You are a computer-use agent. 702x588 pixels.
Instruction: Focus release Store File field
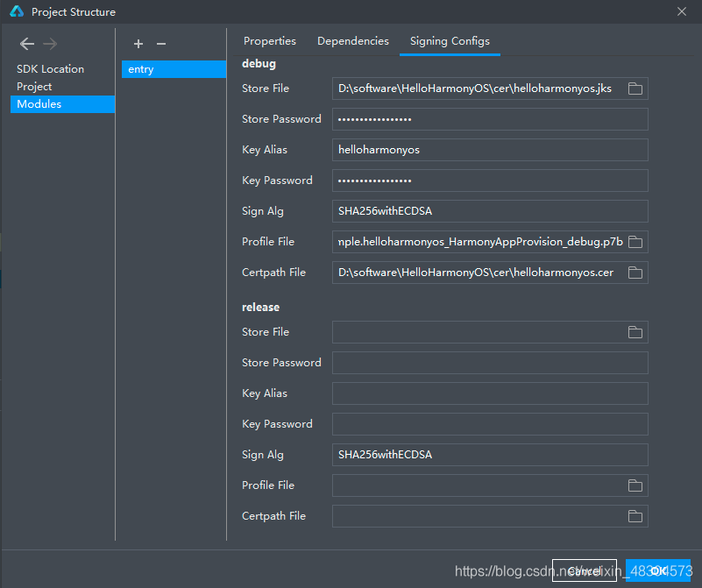pyautogui.click(x=490, y=332)
